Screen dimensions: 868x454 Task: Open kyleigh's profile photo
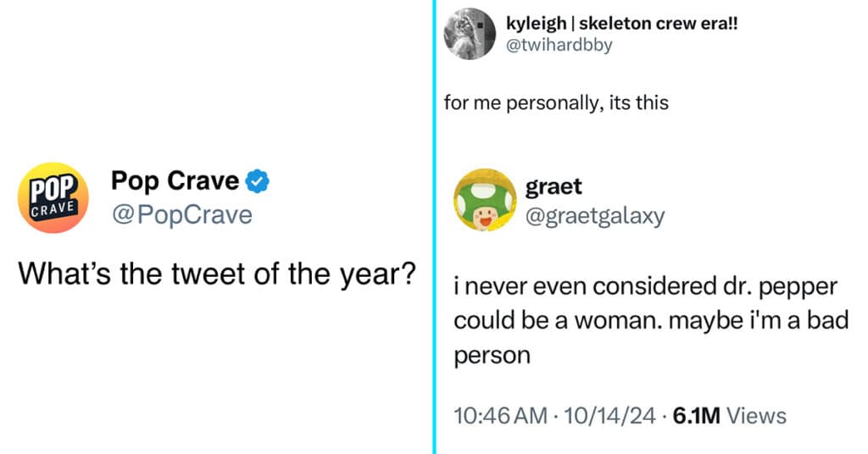pos(470,33)
